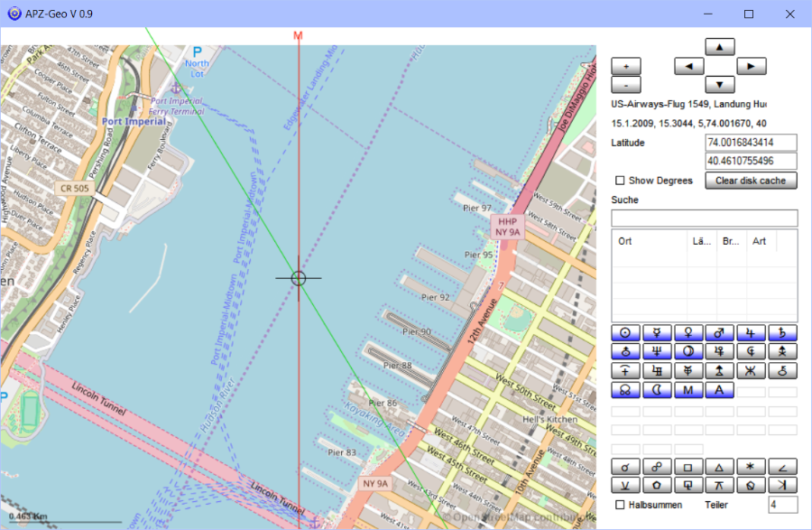The width and height of the screenshot is (812, 530).
Task: Enable the Kronos arc-over-cross symbol button
Action: click(x=625, y=371)
